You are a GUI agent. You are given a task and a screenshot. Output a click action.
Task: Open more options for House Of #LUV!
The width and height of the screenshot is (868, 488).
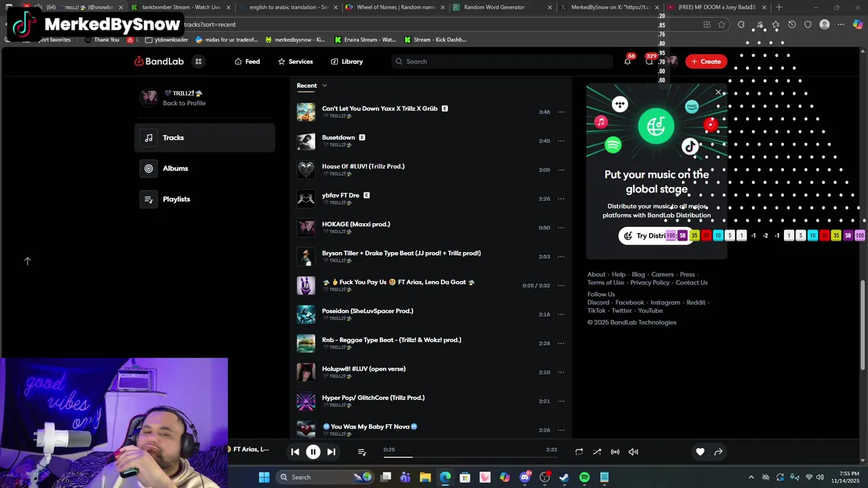[x=561, y=170]
